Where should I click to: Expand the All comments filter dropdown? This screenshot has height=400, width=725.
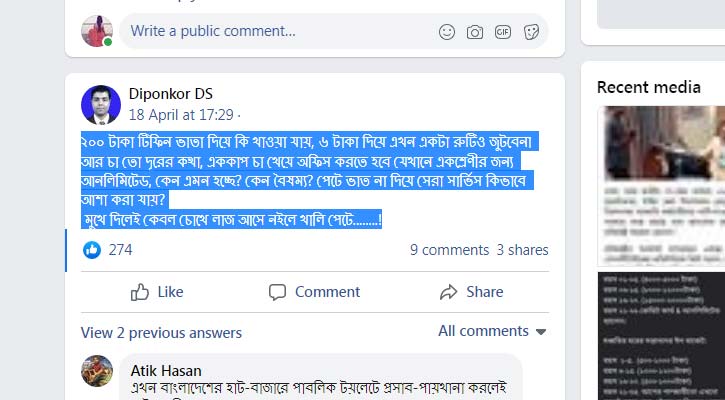(492, 331)
